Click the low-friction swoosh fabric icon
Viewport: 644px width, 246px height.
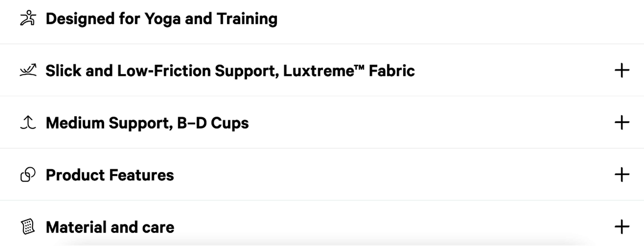[28, 71]
